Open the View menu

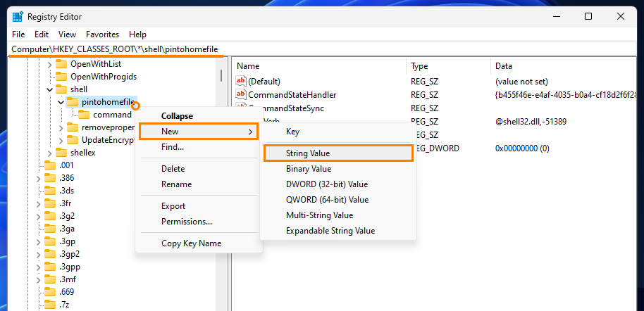(x=68, y=34)
